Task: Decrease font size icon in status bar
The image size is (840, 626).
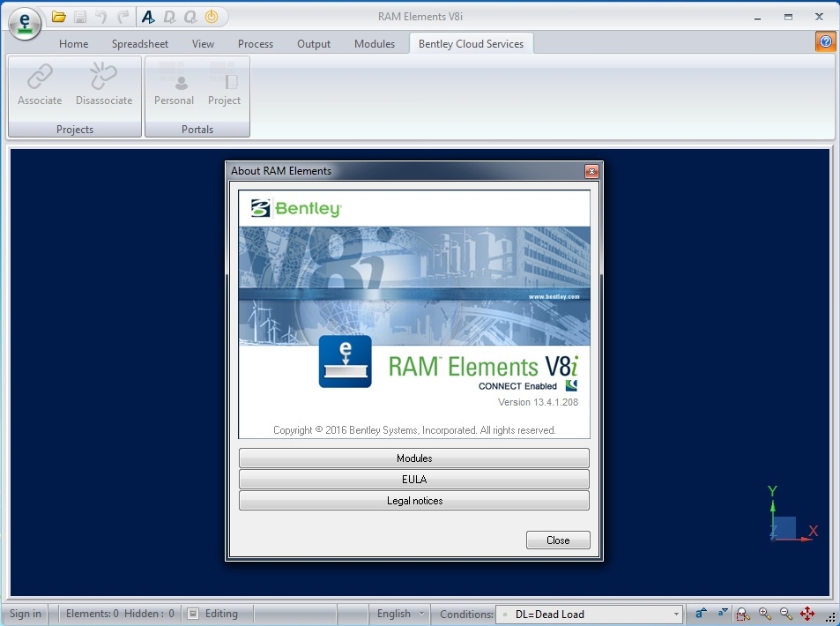Action: click(x=722, y=613)
